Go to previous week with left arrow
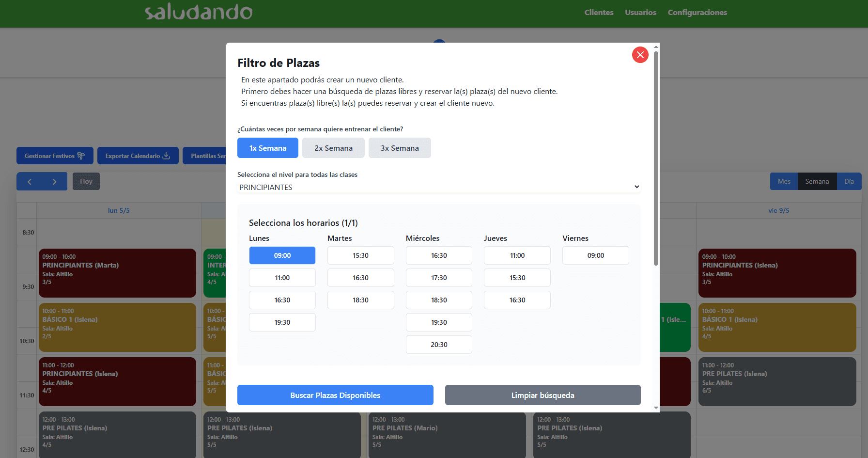868x458 pixels. 30,182
